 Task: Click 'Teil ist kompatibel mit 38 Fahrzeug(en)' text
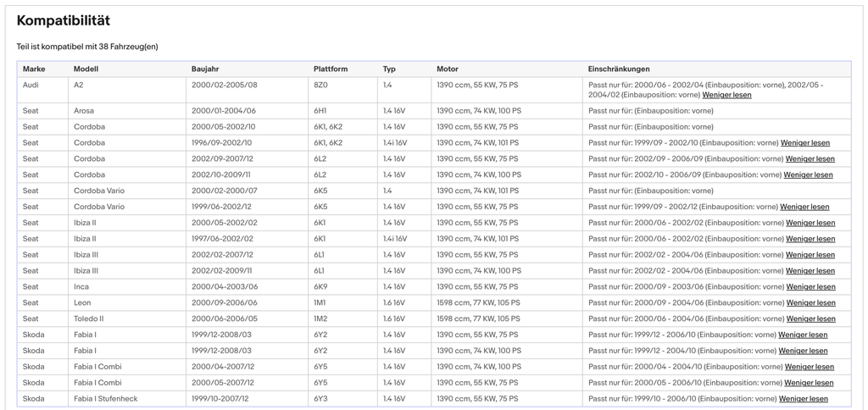[x=87, y=47]
